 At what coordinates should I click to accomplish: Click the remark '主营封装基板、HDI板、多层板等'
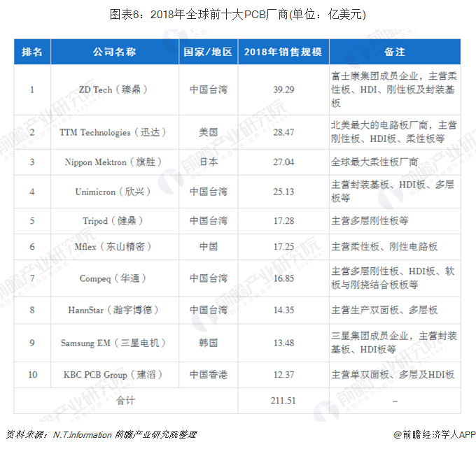pyautogui.click(x=393, y=192)
